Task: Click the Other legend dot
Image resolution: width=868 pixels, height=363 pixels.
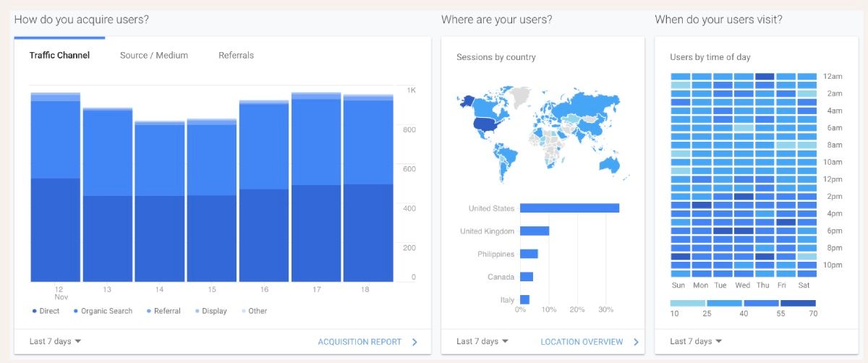Action: pos(244,311)
